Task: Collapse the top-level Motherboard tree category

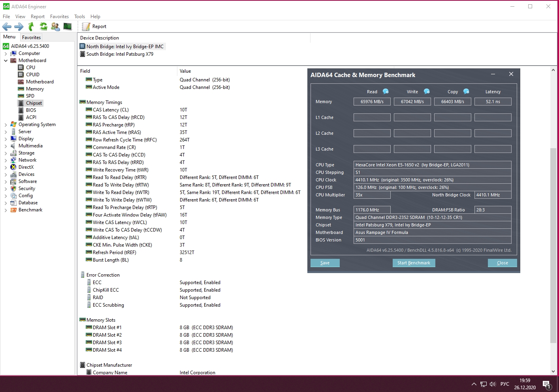Action: coord(6,61)
